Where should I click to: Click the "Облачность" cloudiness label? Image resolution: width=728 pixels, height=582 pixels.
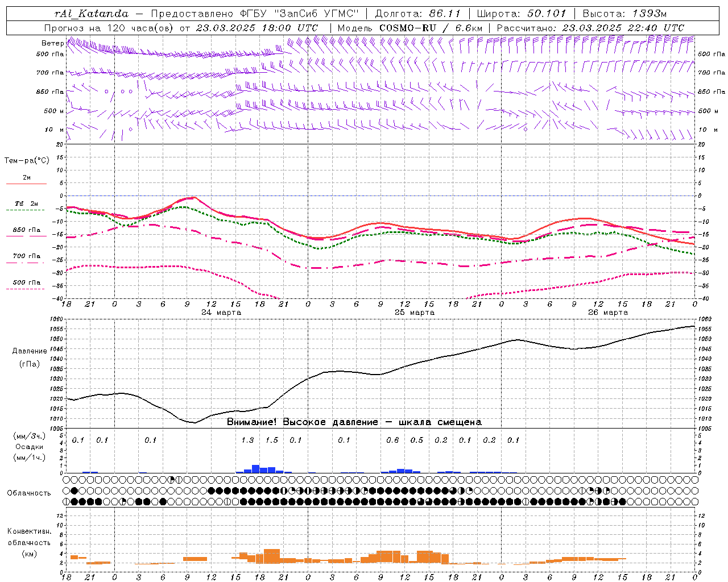(x=29, y=493)
